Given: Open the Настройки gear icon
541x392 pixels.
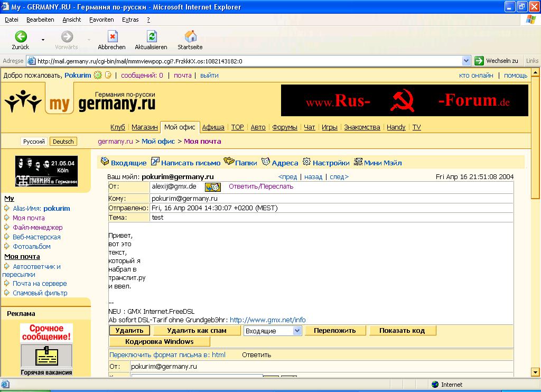Looking at the screenshot, I should tap(307, 161).
